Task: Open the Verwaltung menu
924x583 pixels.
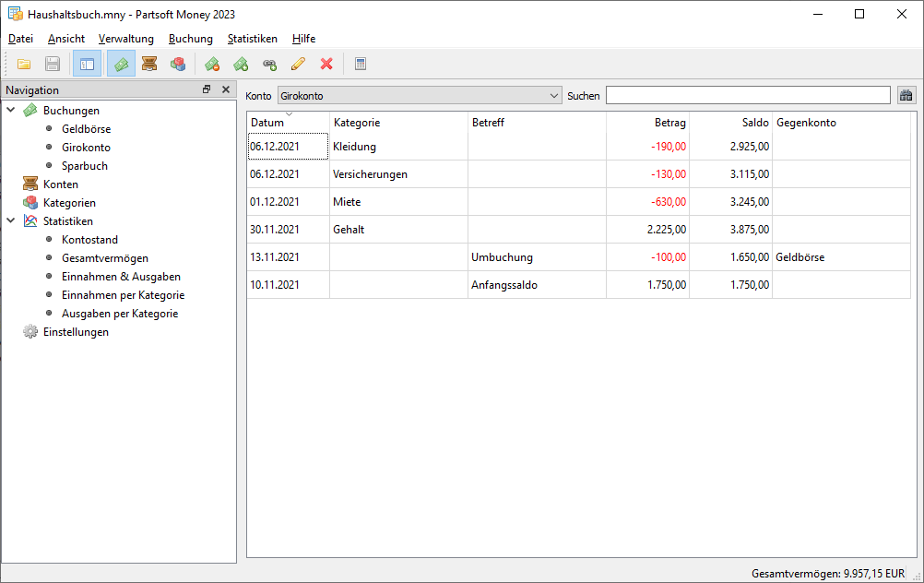Action: click(x=125, y=39)
